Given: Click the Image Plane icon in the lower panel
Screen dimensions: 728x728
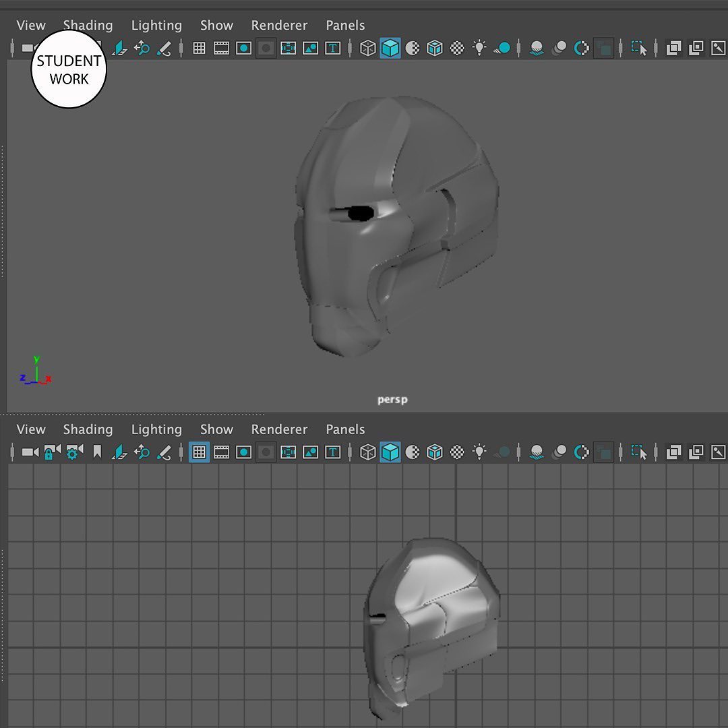Looking at the screenshot, I should (x=119, y=452).
